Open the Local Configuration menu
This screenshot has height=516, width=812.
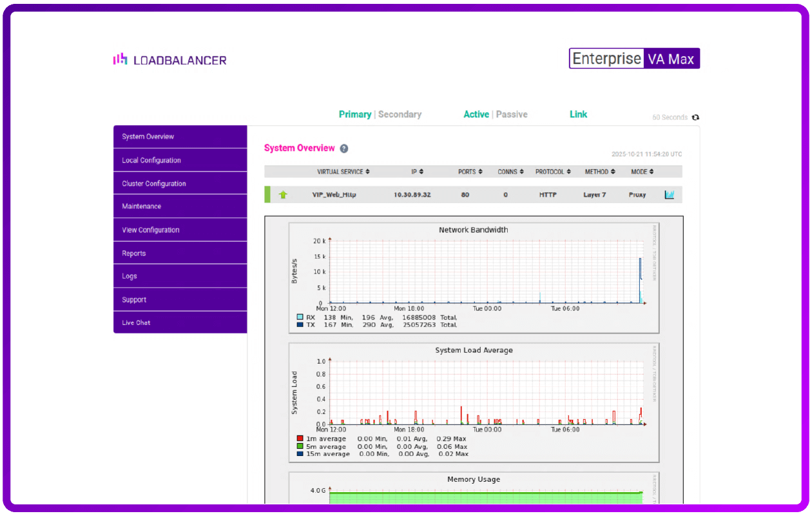click(x=180, y=160)
